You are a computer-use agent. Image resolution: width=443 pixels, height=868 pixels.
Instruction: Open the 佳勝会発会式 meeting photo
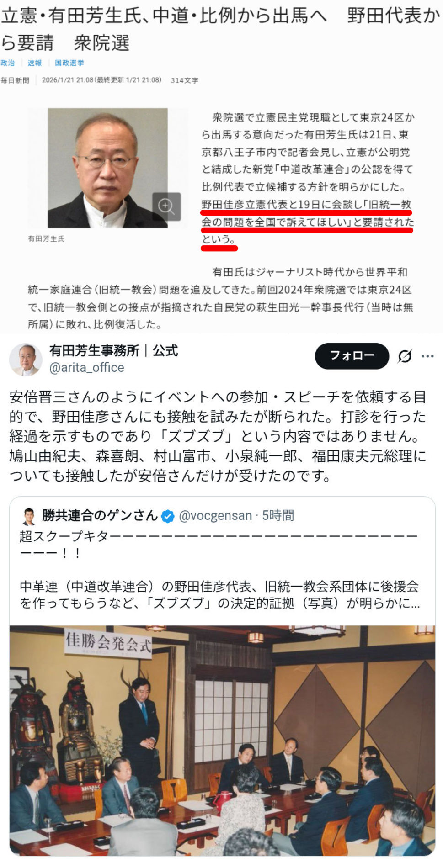click(222, 740)
